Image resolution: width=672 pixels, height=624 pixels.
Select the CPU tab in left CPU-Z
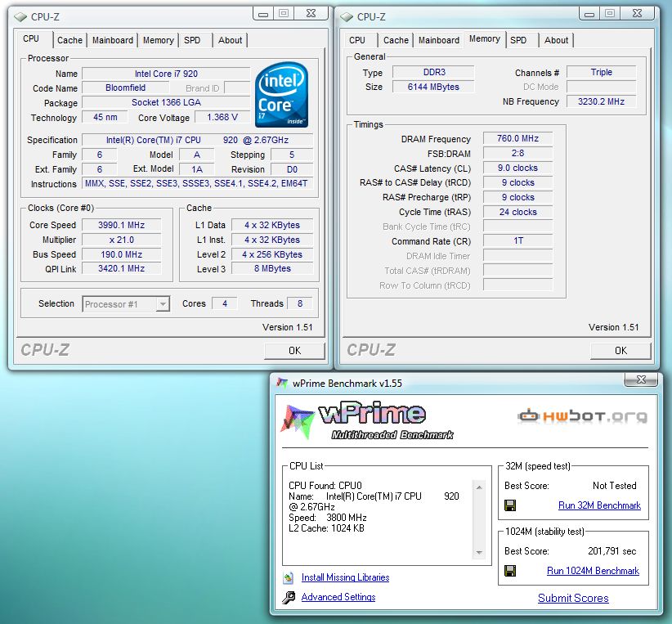pyautogui.click(x=31, y=38)
